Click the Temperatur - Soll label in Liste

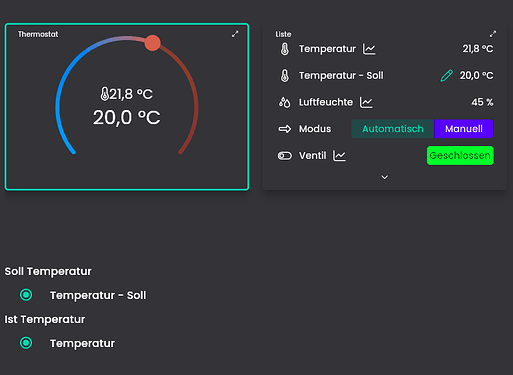point(341,76)
